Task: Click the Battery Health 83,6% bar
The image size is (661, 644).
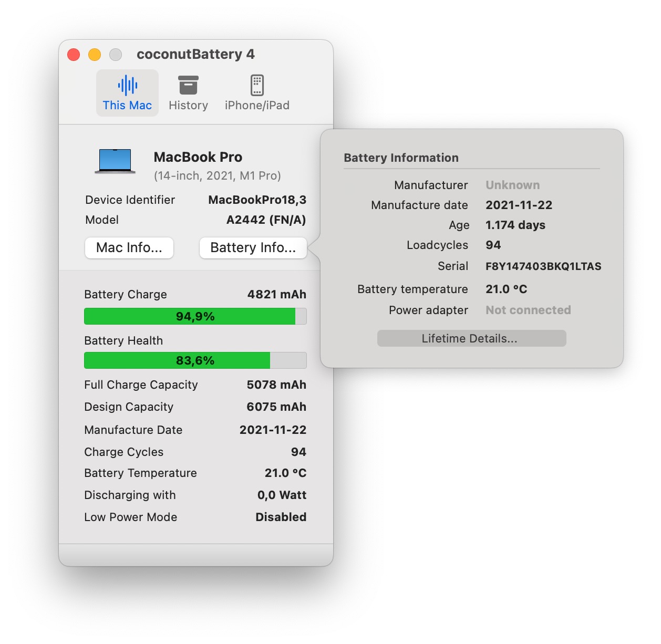Action: (195, 360)
